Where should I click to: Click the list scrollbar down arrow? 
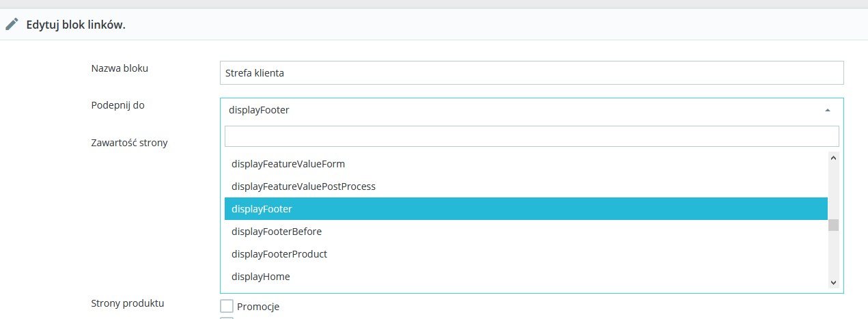[x=833, y=282]
